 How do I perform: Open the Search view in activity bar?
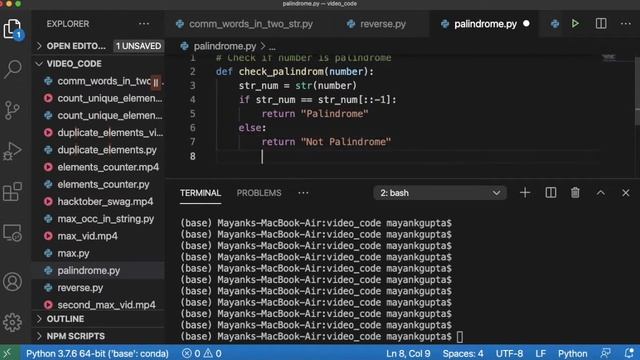tap(12, 69)
